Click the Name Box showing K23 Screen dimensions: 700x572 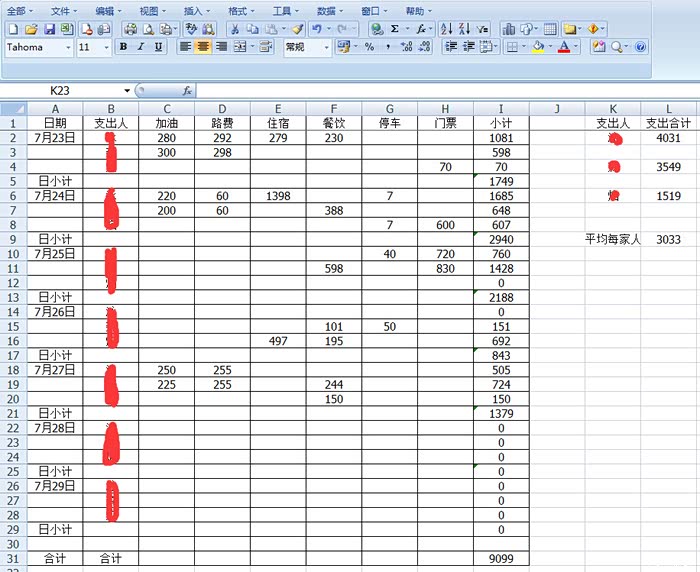pyautogui.click(x=60, y=91)
